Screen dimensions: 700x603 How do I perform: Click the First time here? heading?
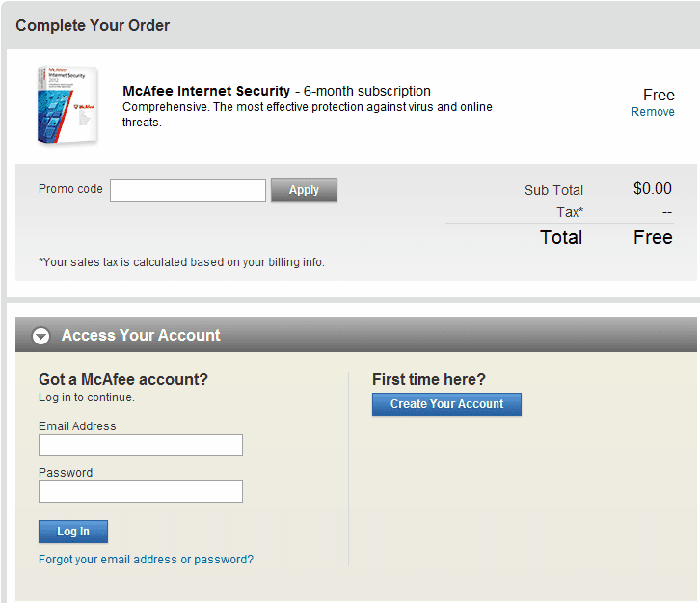pyautogui.click(x=429, y=379)
